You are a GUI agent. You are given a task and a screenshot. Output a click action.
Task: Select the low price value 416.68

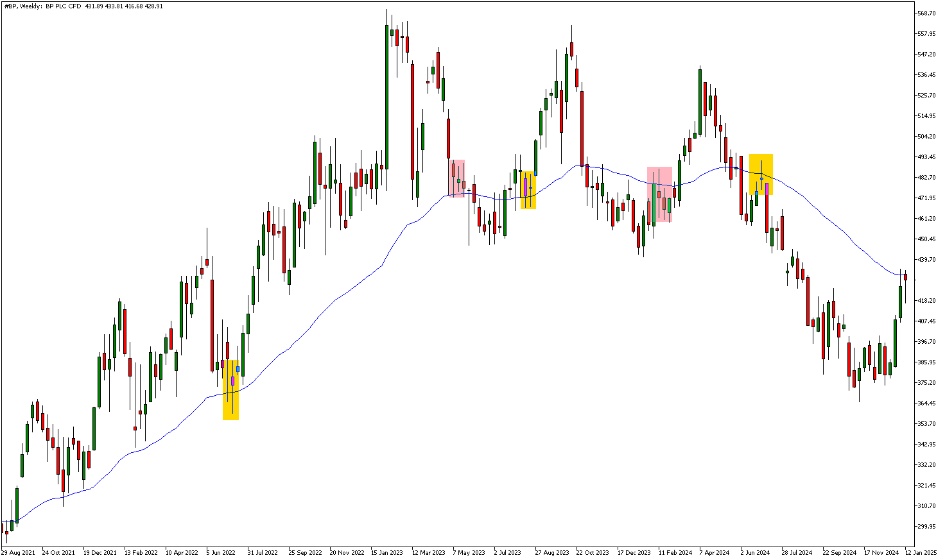click(x=134, y=6)
